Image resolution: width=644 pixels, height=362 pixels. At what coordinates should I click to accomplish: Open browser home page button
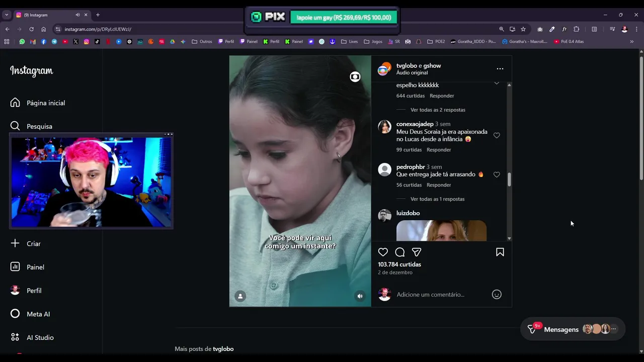pos(43,29)
